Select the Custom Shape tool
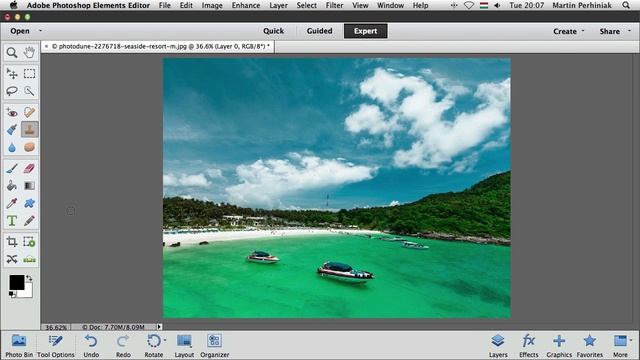 pos(29,203)
